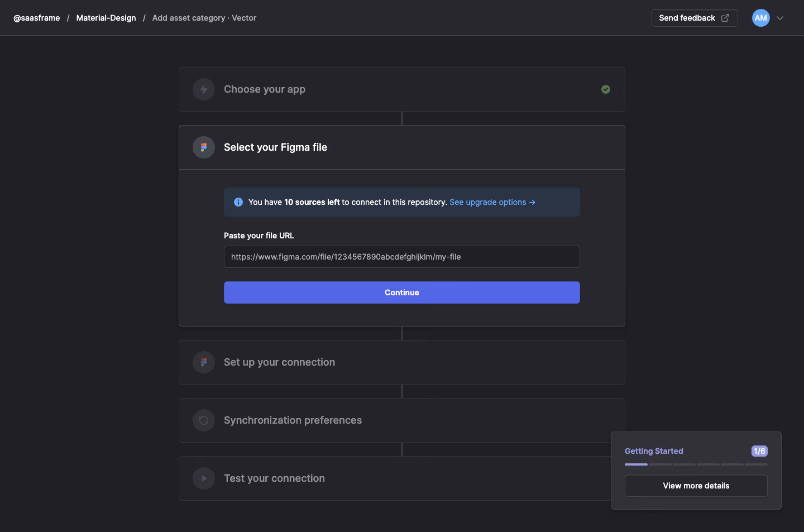Click the View more details button
The image size is (804, 532).
(x=696, y=486)
